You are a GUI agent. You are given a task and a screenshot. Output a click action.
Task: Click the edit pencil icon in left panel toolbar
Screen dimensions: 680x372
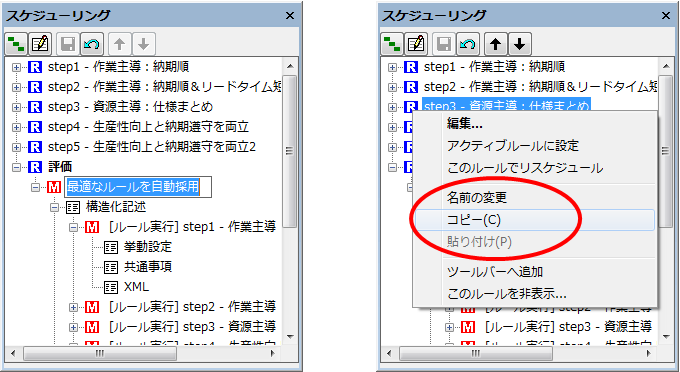pos(40,43)
